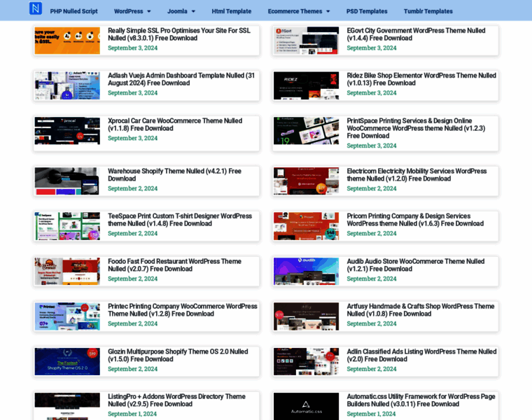Screen dimensions: 532x420
Task: Click the Pricom red thumbnail
Action: pos(306,226)
